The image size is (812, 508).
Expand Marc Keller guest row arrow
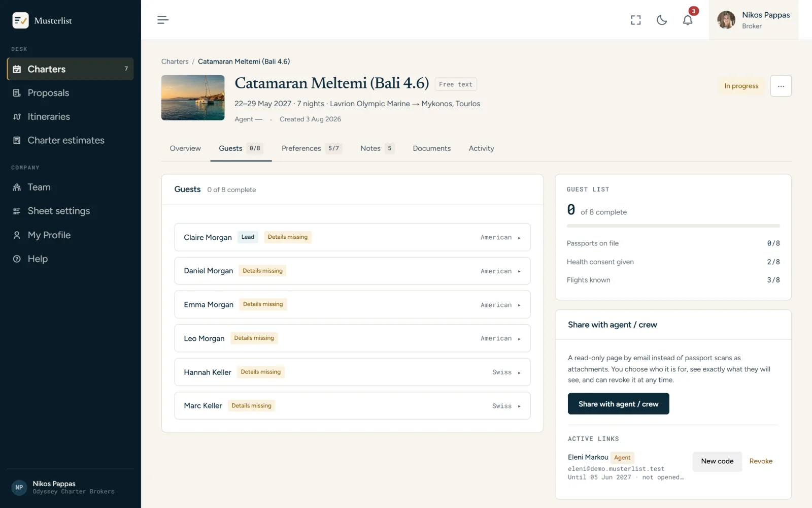pos(519,406)
